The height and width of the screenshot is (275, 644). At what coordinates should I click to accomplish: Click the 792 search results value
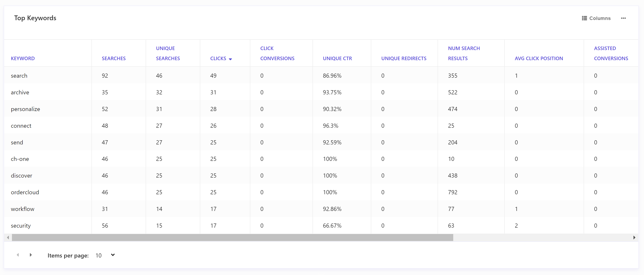click(x=452, y=192)
